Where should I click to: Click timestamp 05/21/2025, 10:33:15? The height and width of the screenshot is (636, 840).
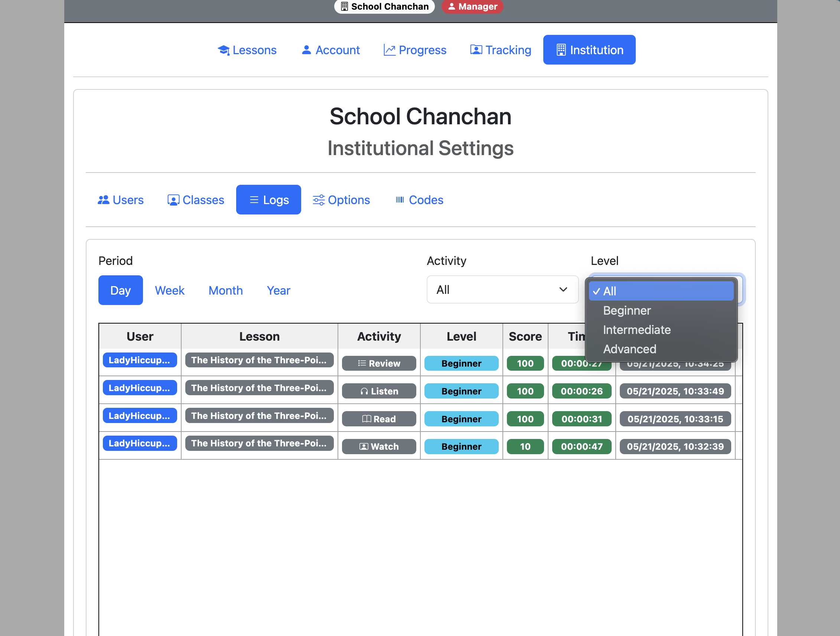coord(675,419)
